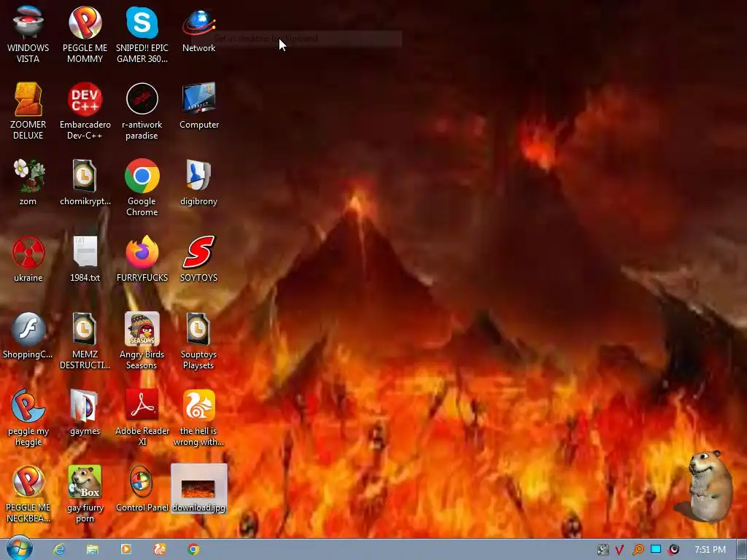Click the Show desktop button
747x560 pixels.
click(741, 550)
